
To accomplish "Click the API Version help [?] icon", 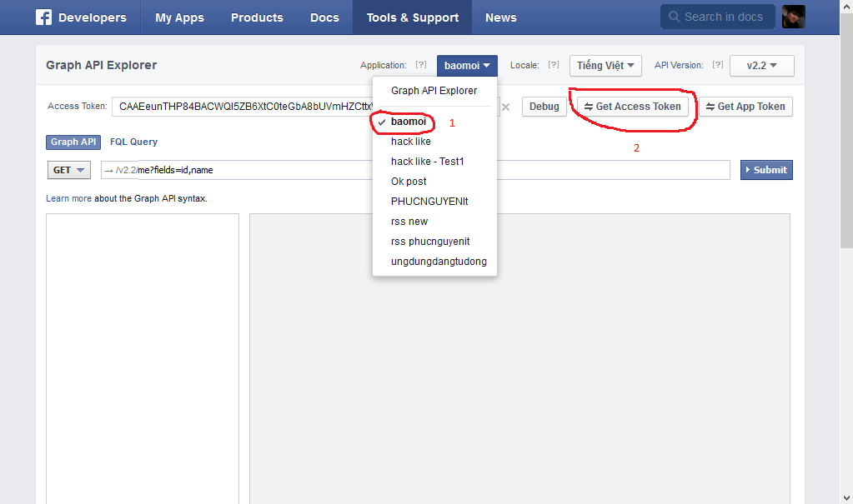I will click(x=718, y=65).
